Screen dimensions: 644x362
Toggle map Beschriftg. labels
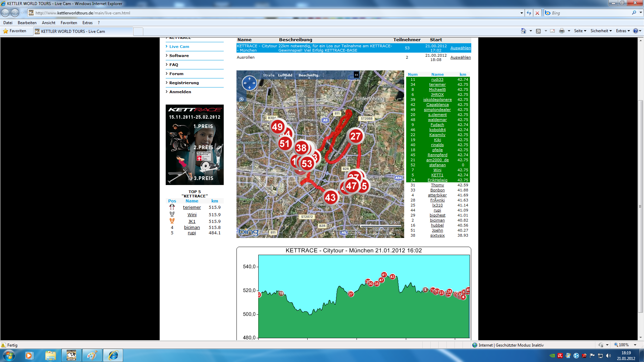coord(309,75)
